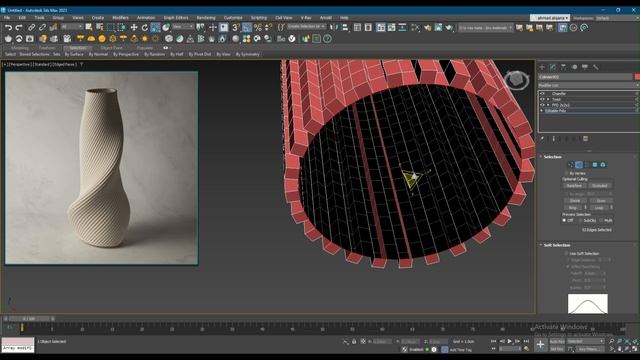
Task: Enable Use Soft Selection checkbox
Action: coord(566,253)
